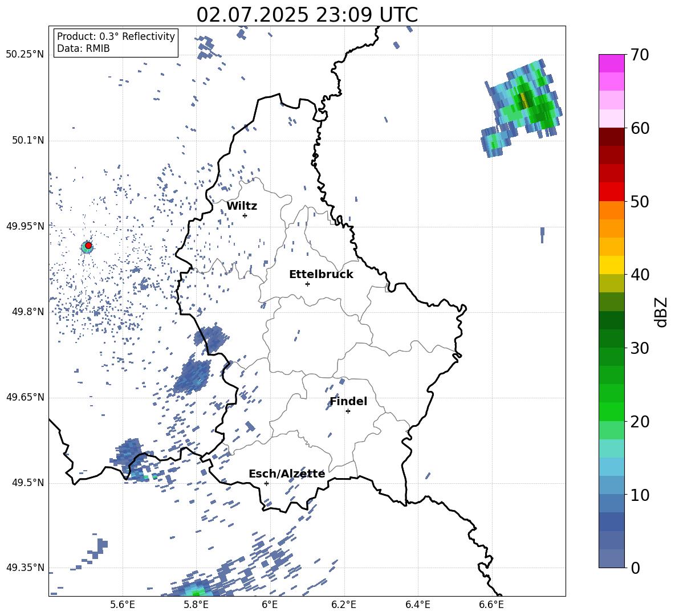Click the 10 dBZ colorbar tick label
The width and height of the screenshot is (675, 616).
click(640, 495)
